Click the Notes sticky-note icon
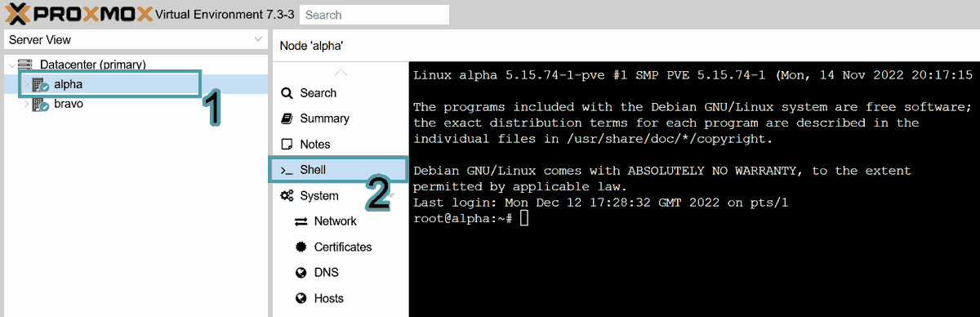This screenshot has height=317, width=980. click(x=287, y=144)
